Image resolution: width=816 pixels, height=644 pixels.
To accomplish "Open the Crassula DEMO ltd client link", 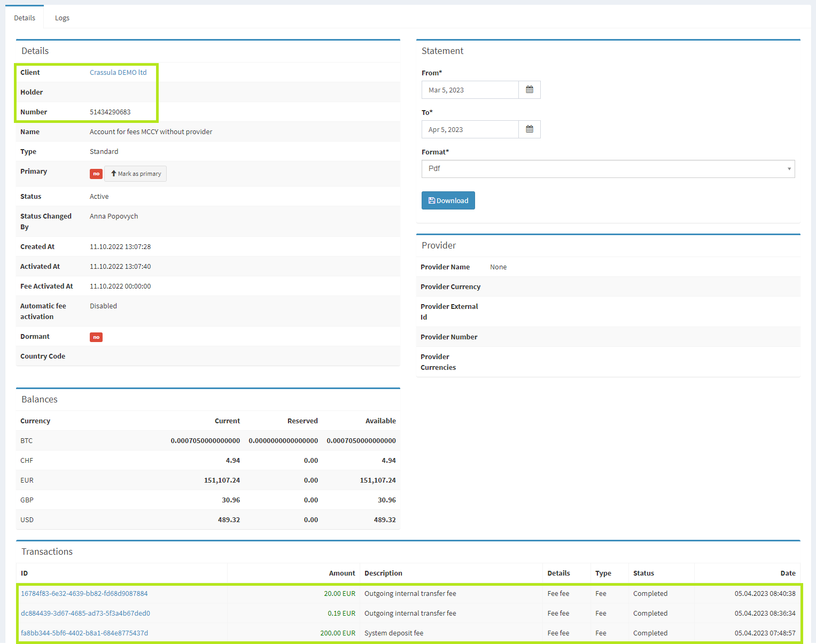I will 118,73.
